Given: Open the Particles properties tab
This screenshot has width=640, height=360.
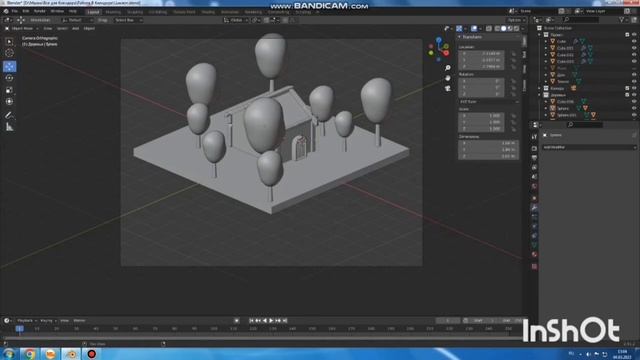Looking at the screenshot, I should point(534,217).
